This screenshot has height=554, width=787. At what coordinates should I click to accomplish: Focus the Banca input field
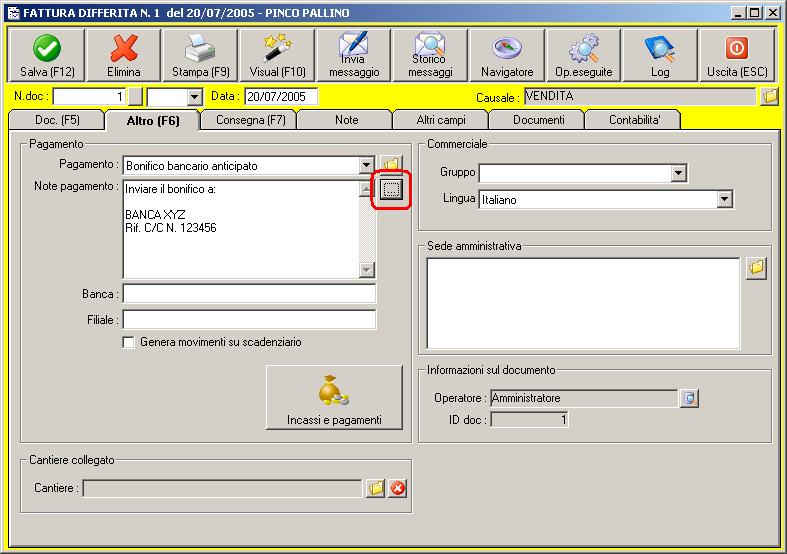(x=249, y=294)
